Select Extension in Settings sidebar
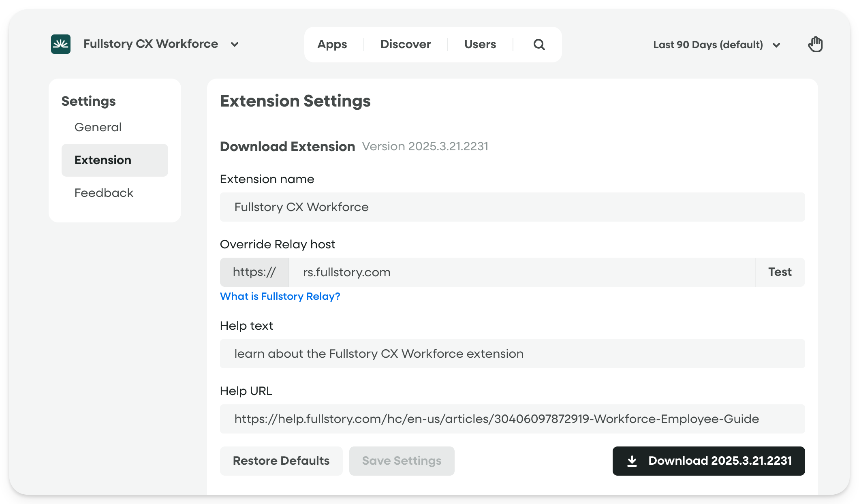The height and width of the screenshot is (504, 859). coord(115,160)
